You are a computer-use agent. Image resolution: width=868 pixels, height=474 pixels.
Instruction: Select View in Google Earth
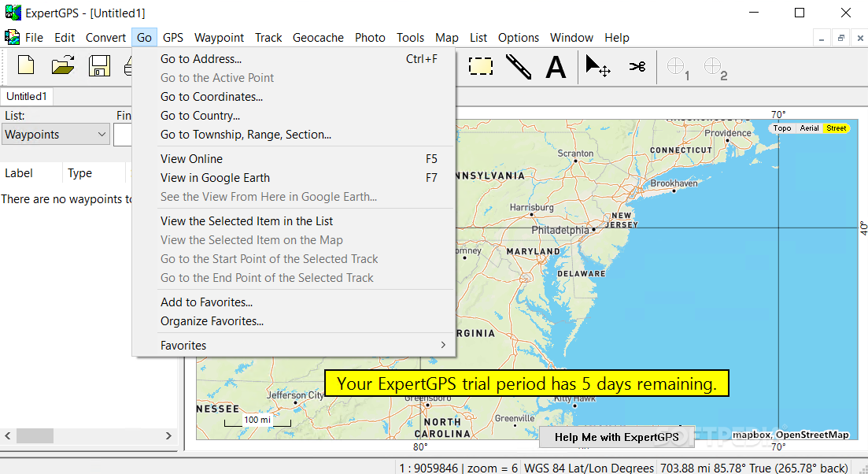coord(294,177)
